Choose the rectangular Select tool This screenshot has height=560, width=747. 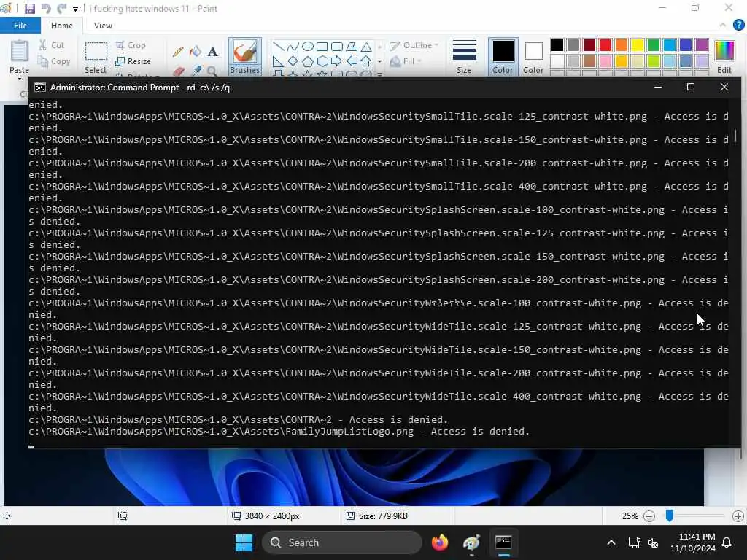(96, 58)
